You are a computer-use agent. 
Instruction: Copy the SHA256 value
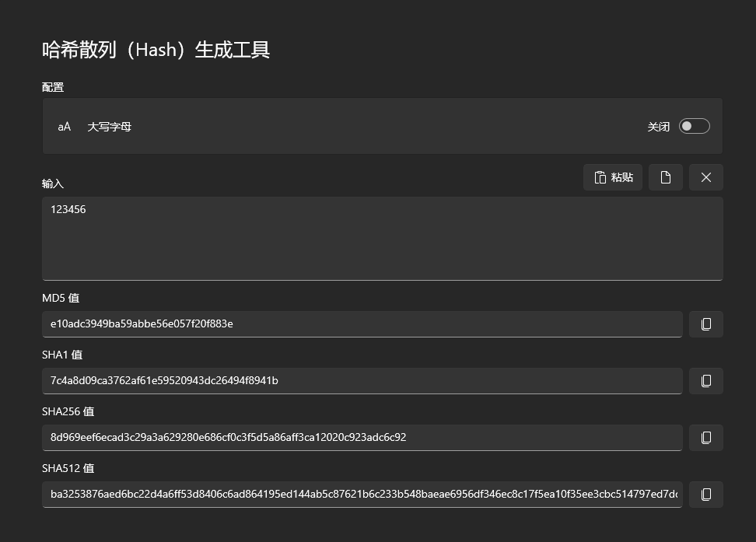tap(706, 438)
